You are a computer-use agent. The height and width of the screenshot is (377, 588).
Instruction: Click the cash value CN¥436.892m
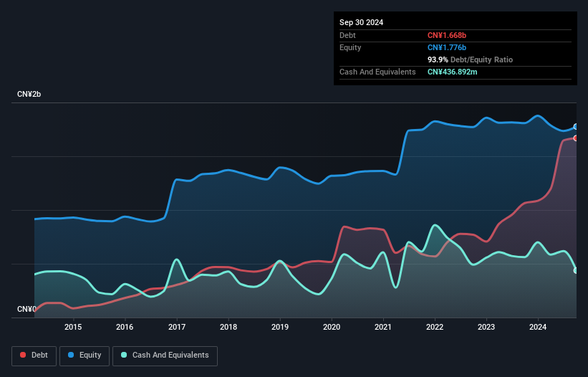click(x=452, y=72)
